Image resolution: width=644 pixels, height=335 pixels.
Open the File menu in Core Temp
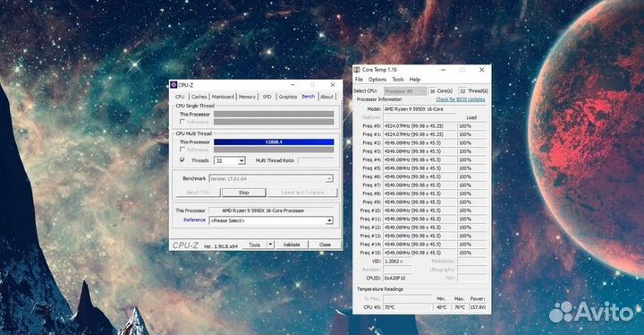click(x=359, y=80)
